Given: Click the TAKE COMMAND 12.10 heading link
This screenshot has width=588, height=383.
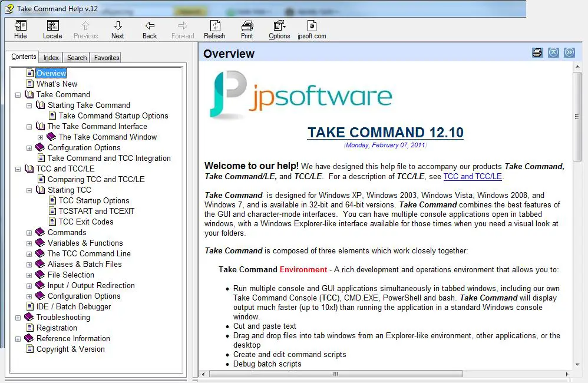Looking at the screenshot, I should pos(385,133).
